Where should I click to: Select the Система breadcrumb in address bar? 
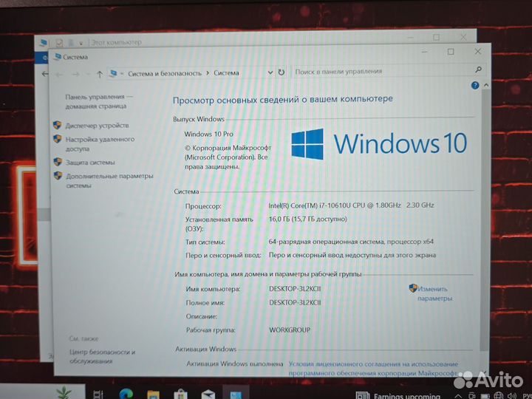226,73
